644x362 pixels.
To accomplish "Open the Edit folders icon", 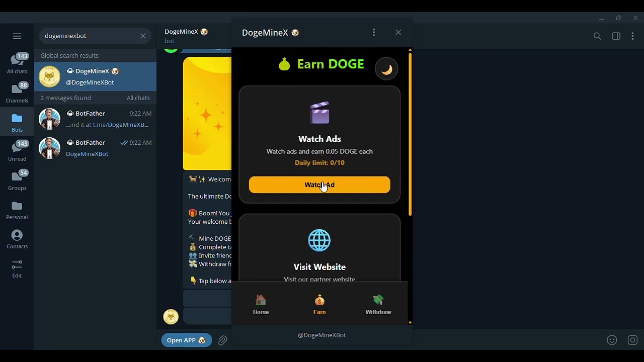I will pos(17,268).
